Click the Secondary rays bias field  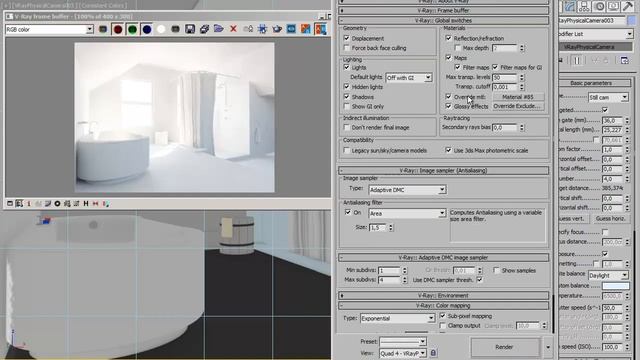(505, 127)
